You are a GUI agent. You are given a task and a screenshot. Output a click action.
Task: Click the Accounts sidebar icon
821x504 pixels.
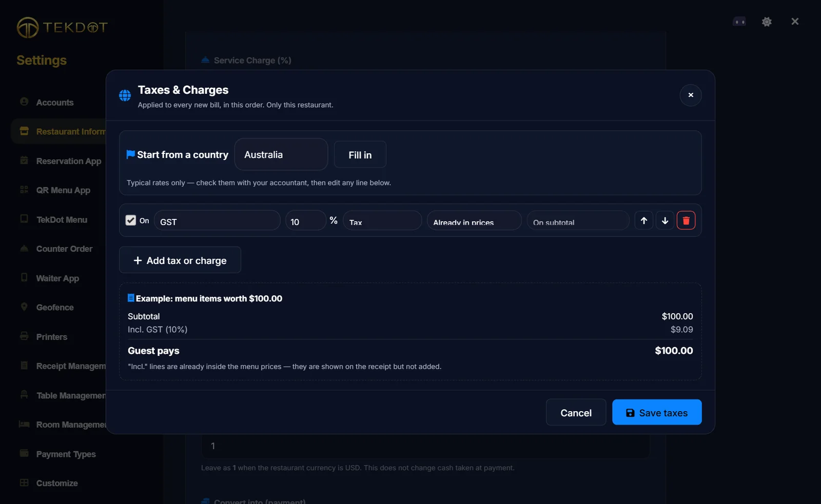click(x=24, y=102)
